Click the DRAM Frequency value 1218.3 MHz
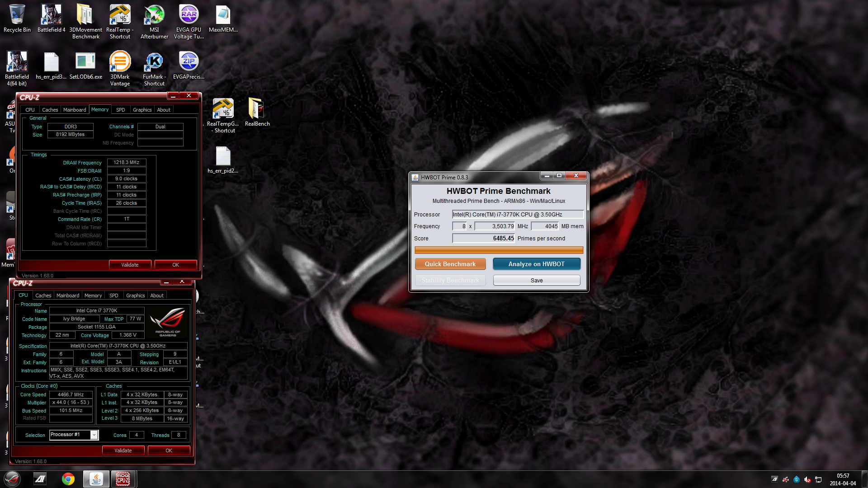This screenshot has width=868, height=488. pyautogui.click(x=127, y=162)
